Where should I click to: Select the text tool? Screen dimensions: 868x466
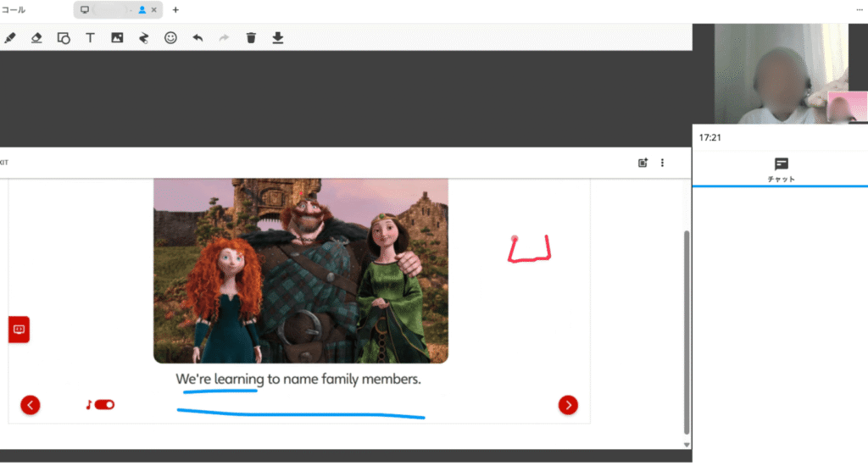90,38
